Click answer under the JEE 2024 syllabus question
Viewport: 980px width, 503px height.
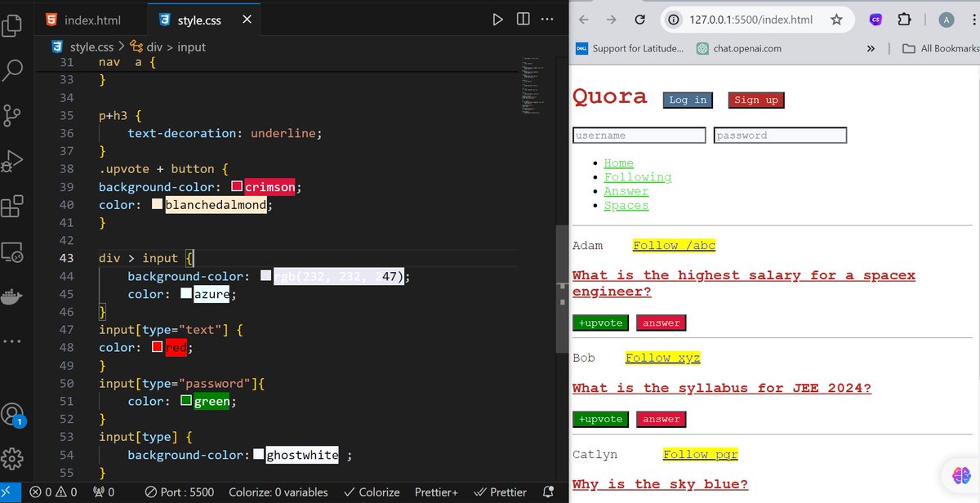pyautogui.click(x=661, y=420)
